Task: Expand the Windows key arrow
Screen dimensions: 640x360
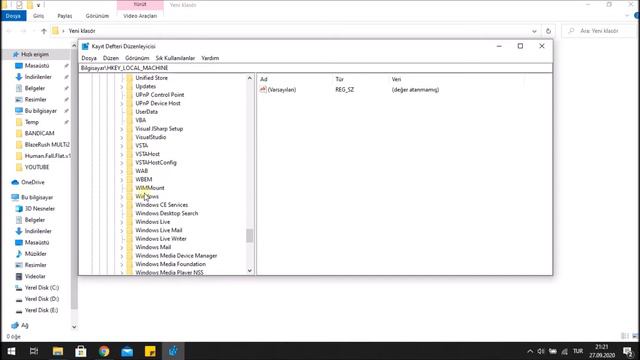Action: (x=122, y=197)
